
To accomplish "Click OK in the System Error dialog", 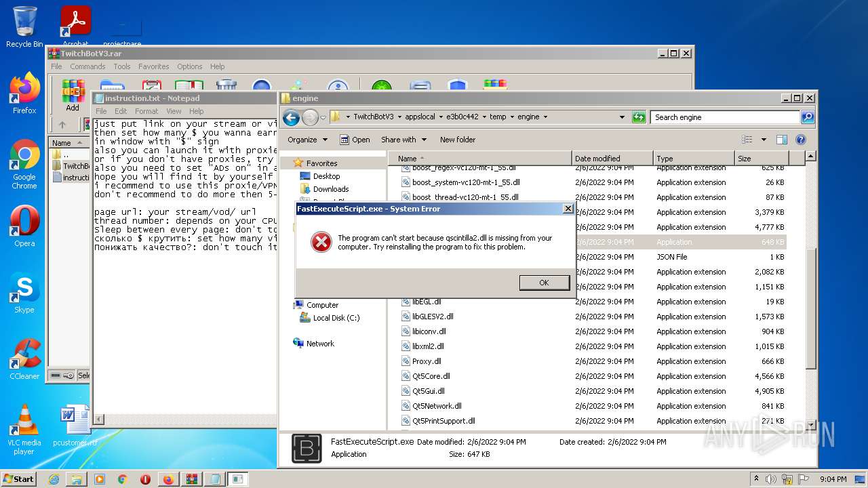I will point(544,283).
